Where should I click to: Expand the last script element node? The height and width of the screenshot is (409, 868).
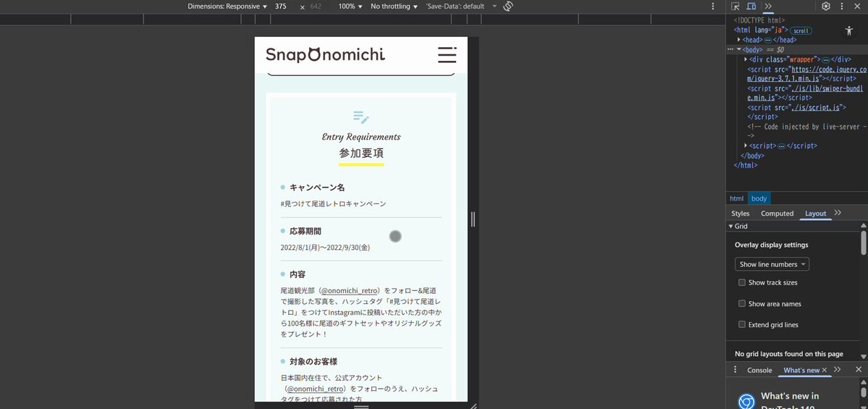pos(746,146)
